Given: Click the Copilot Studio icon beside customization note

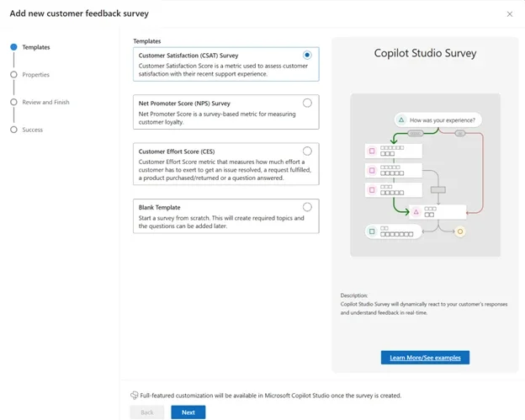Looking at the screenshot, I should pos(134,395).
